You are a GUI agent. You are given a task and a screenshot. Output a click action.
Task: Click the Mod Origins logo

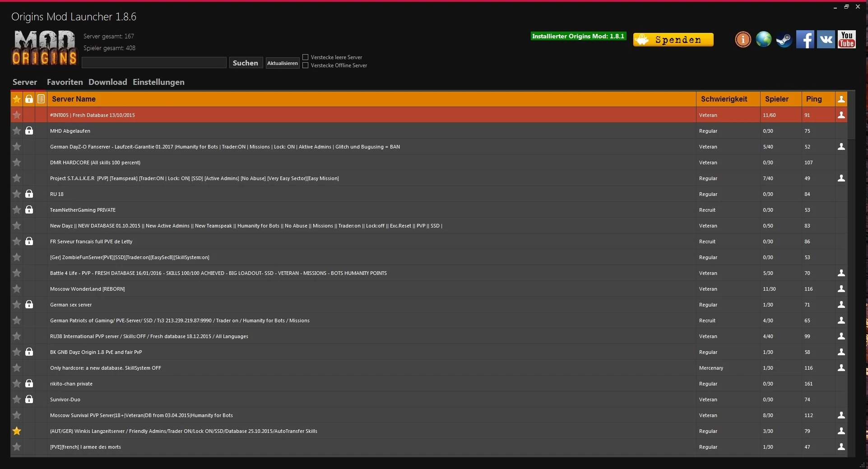click(x=44, y=48)
